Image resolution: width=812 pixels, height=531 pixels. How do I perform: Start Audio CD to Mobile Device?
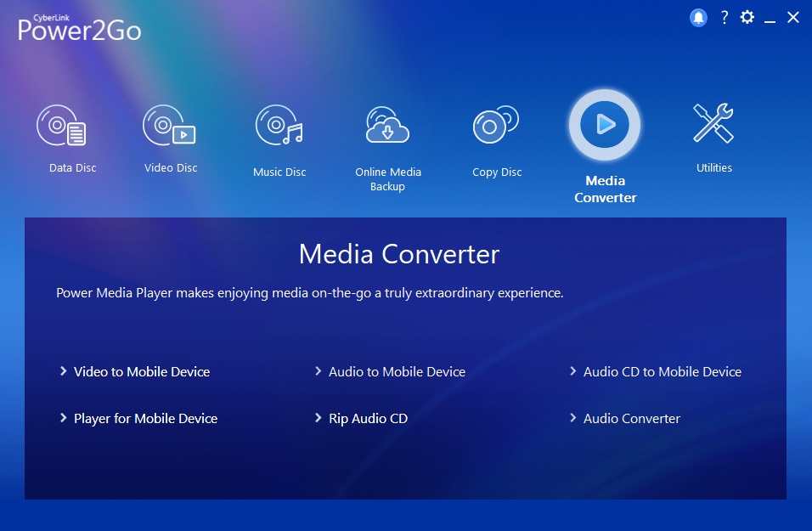tap(663, 372)
